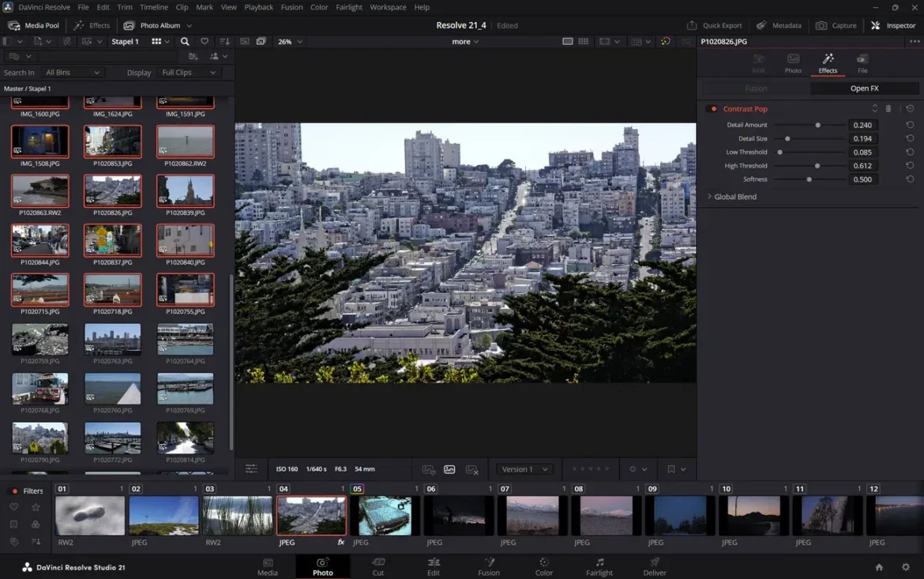The height and width of the screenshot is (579, 924).
Task: Toggle the Effects library panel
Action: (x=92, y=25)
